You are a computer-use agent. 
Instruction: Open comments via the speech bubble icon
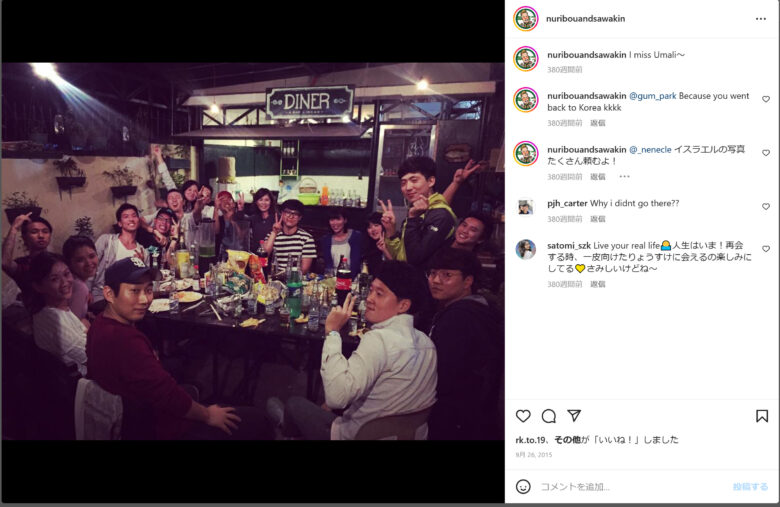549,416
